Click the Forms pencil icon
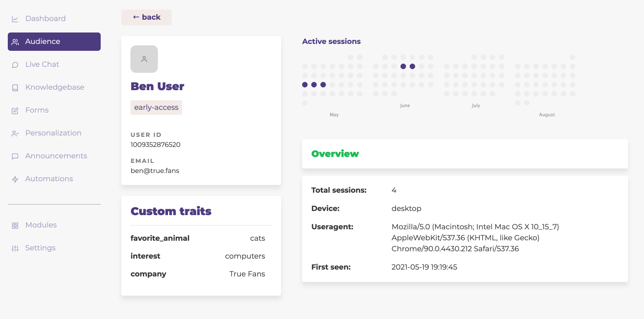The width and height of the screenshot is (644, 319). tap(15, 110)
